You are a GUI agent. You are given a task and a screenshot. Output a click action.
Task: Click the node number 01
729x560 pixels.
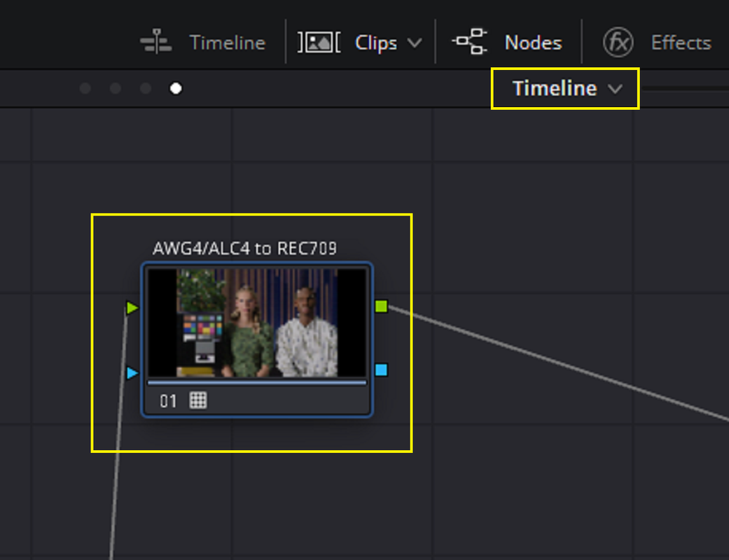(168, 401)
